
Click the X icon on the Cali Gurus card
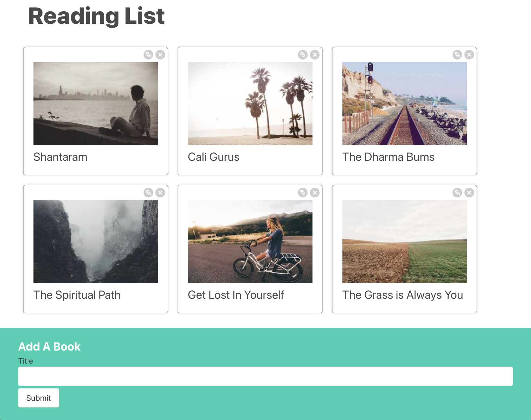[x=315, y=54]
